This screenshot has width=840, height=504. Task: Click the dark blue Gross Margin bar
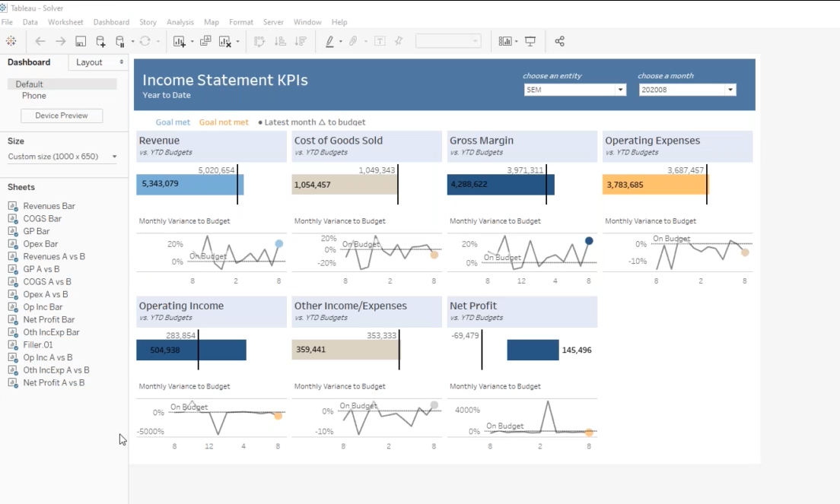point(500,185)
